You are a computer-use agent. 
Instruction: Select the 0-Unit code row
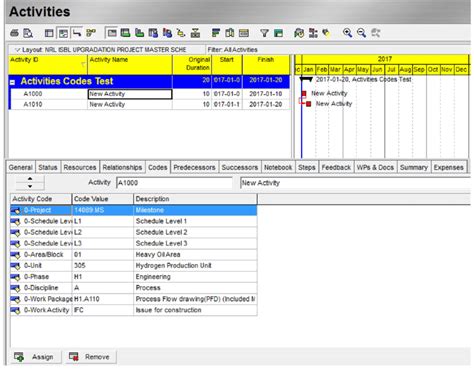pyautogui.click(x=134, y=266)
